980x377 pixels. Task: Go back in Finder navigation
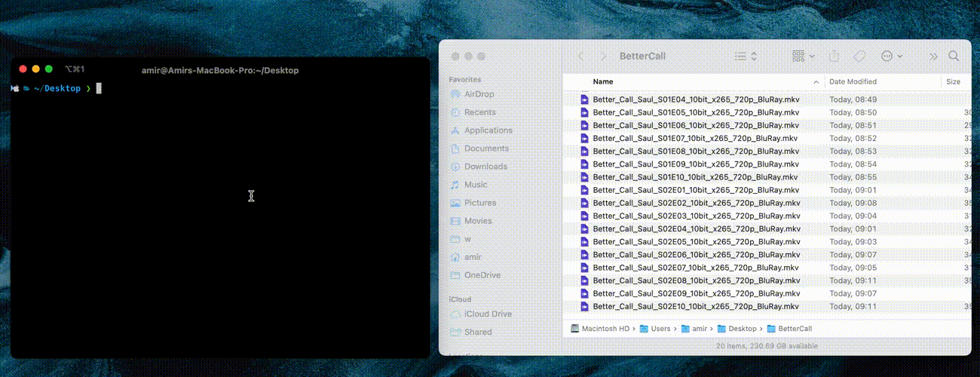[581, 57]
